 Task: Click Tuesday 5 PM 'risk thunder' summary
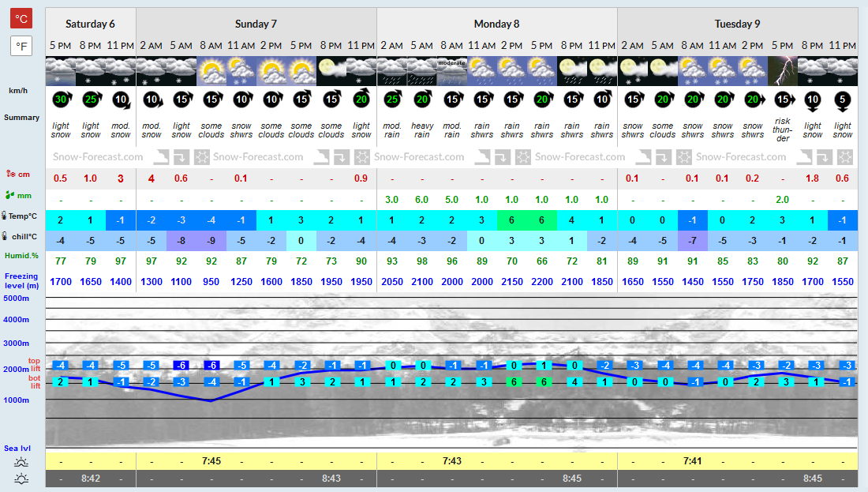(783, 130)
